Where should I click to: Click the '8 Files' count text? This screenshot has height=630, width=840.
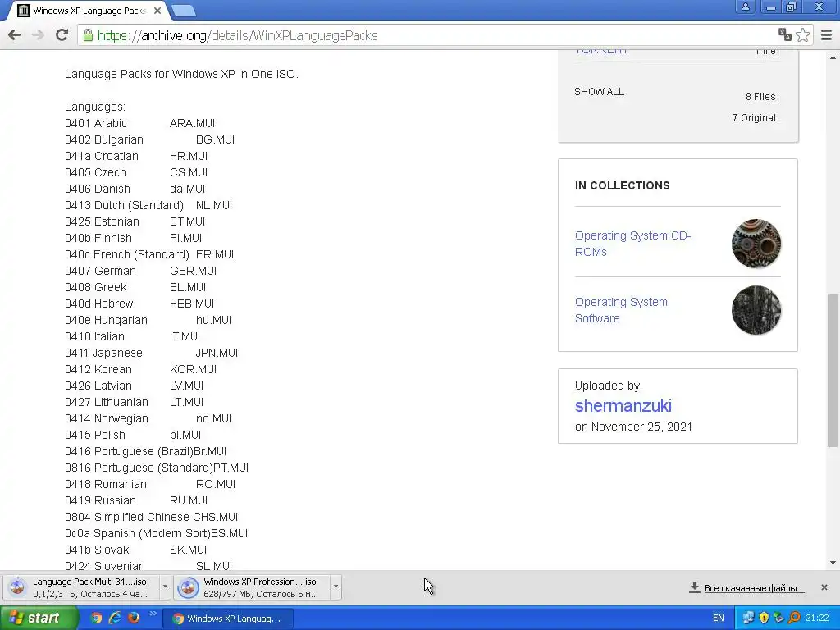click(760, 97)
